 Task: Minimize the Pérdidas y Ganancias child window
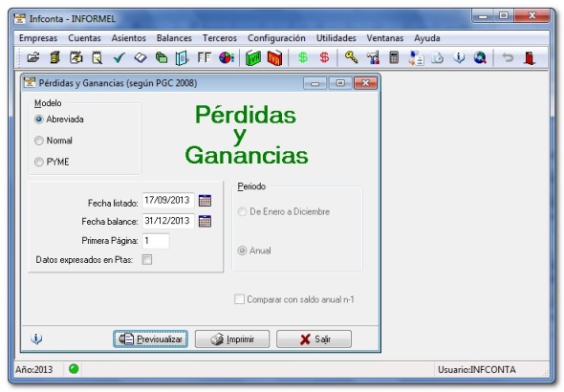coord(315,83)
